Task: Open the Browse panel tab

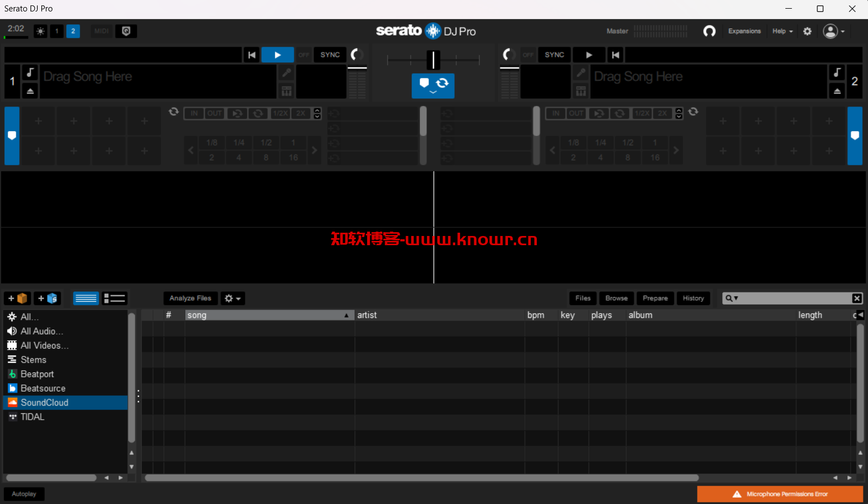Action: [x=616, y=298]
